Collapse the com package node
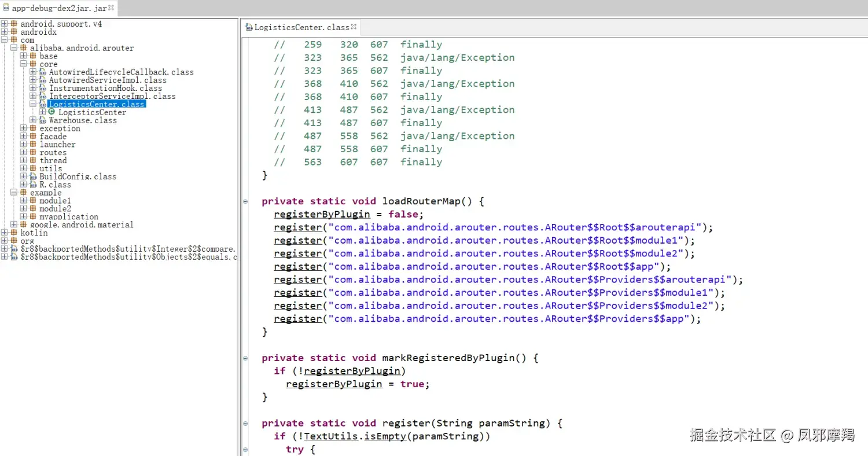 pos(5,40)
